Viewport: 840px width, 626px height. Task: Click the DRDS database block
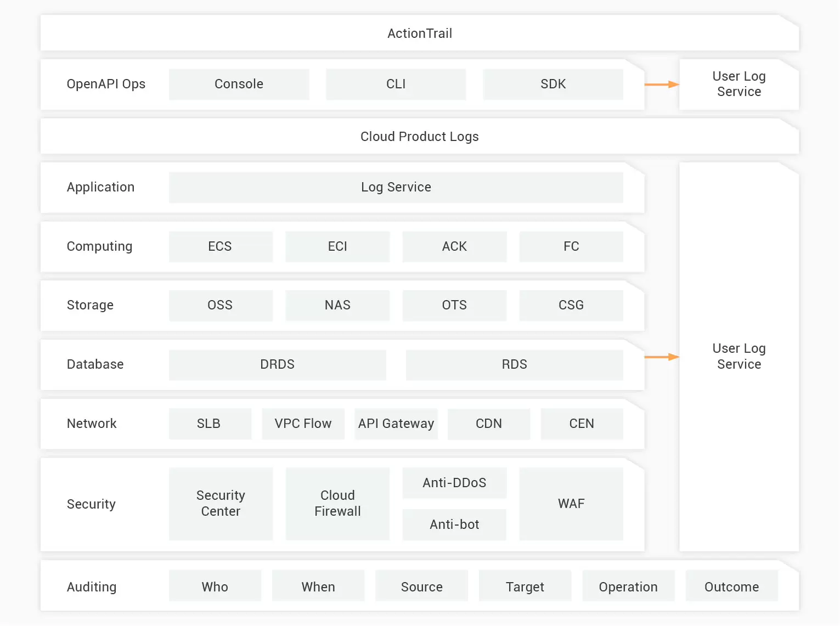tap(277, 364)
